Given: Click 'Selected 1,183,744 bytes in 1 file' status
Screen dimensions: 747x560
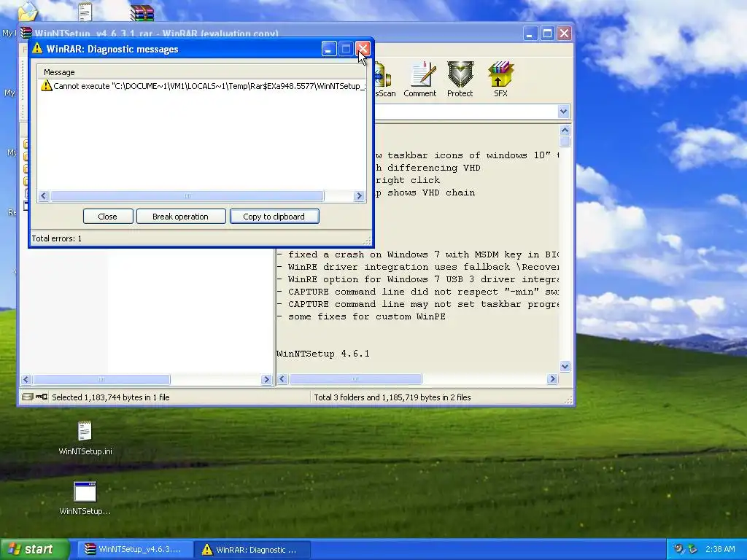Looking at the screenshot, I should click(x=111, y=397).
